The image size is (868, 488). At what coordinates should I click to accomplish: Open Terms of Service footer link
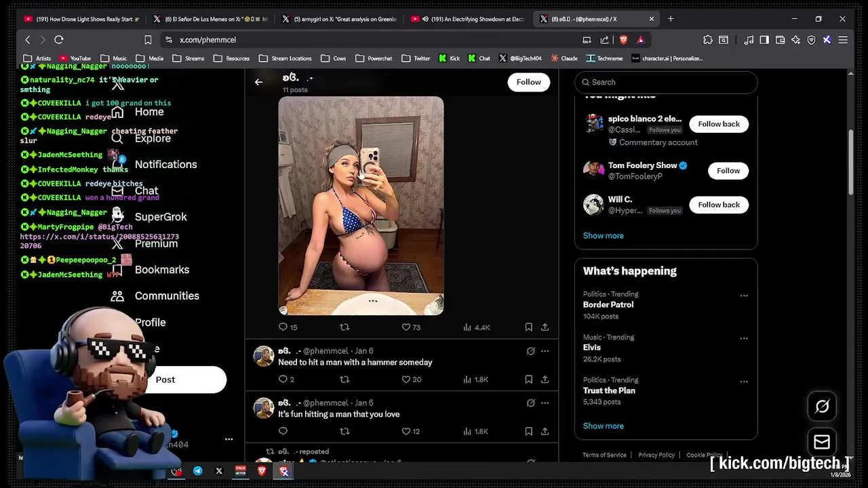(604, 455)
